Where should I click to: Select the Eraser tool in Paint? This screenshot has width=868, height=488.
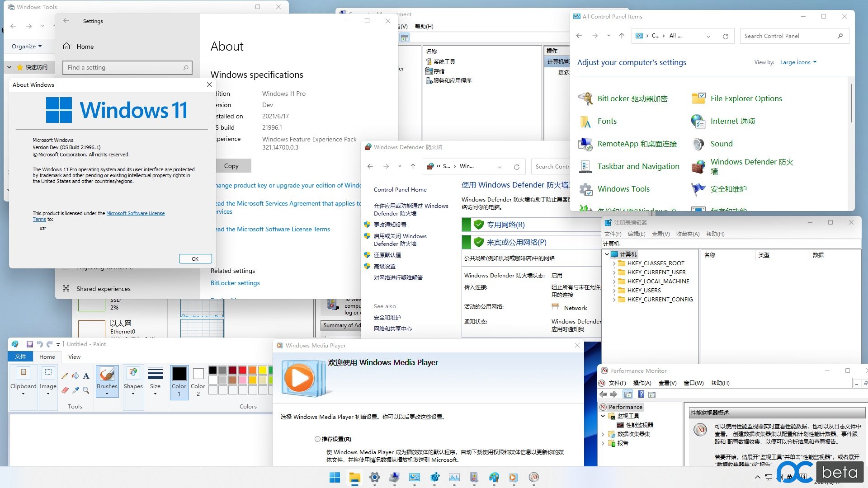(x=65, y=390)
